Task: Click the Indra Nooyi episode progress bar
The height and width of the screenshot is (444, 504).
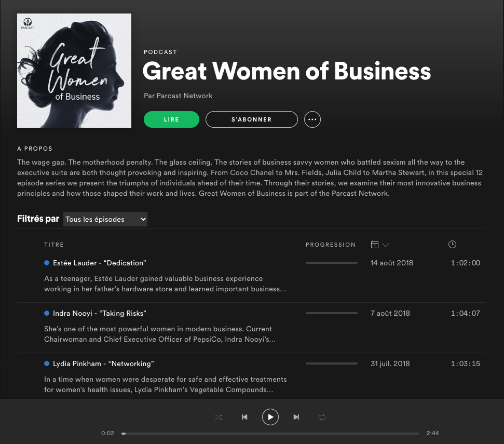Action: [x=331, y=313]
